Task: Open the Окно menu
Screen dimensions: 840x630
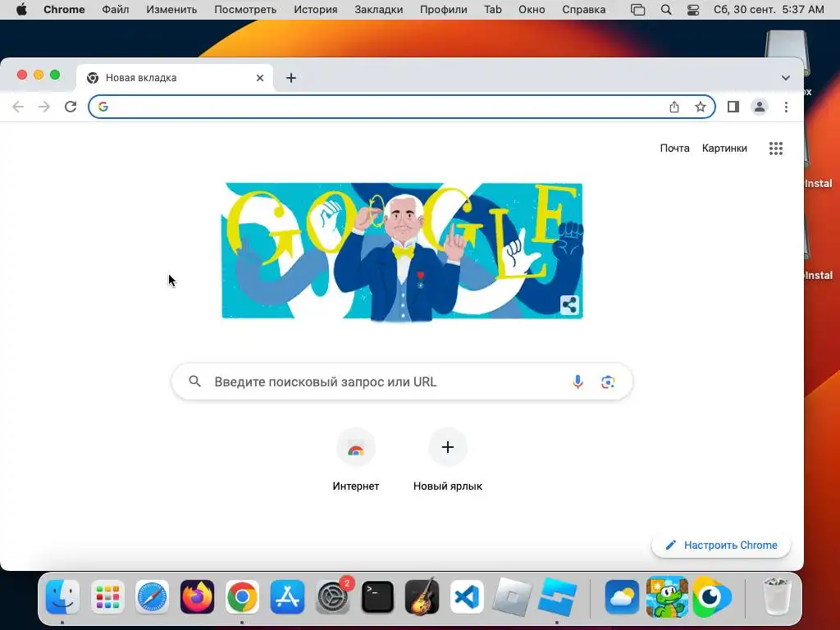Action: coord(532,10)
